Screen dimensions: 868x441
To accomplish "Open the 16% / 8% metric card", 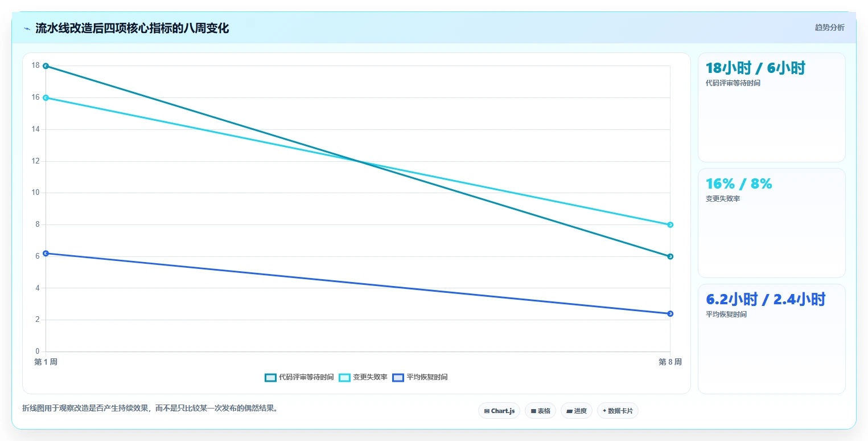I will point(771,223).
